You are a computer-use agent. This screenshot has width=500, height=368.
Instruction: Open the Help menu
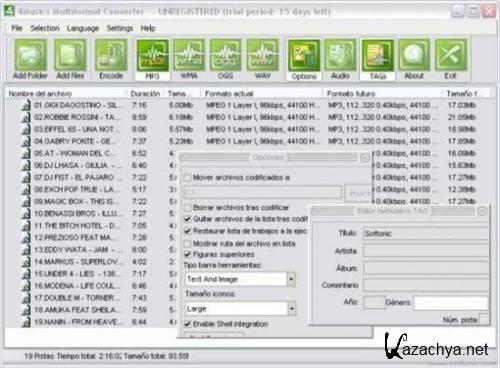click(148, 28)
